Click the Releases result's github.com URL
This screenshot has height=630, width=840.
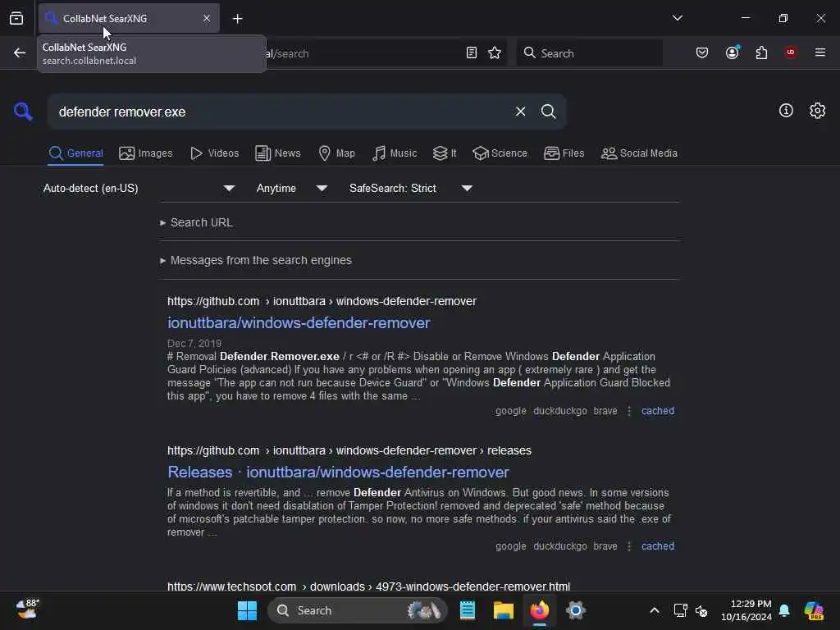click(349, 450)
